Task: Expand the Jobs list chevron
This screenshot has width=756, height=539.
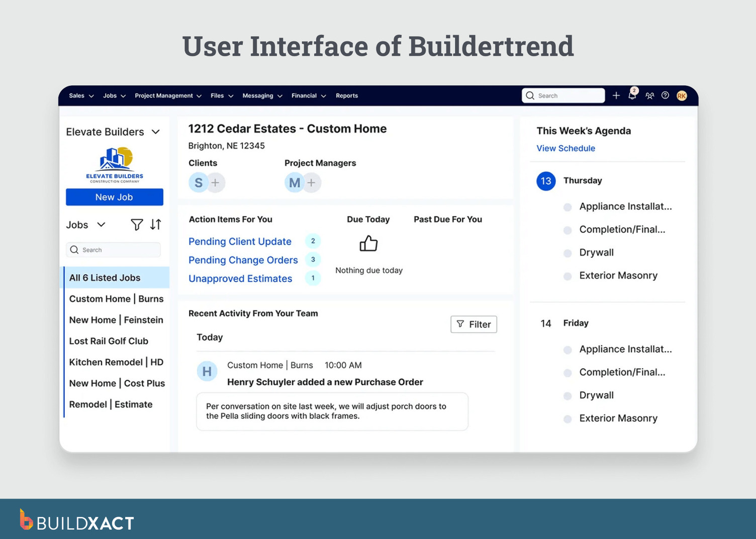Action: coord(102,225)
